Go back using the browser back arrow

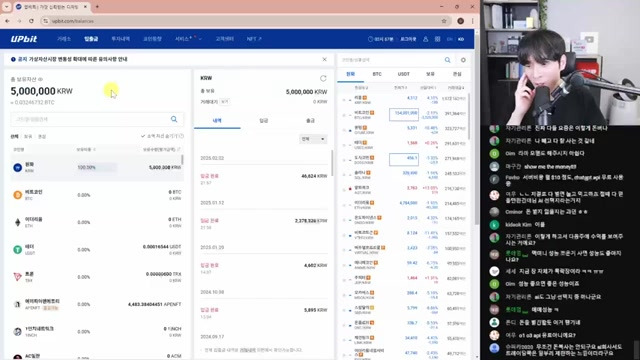pyautogui.click(x=7, y=21)
